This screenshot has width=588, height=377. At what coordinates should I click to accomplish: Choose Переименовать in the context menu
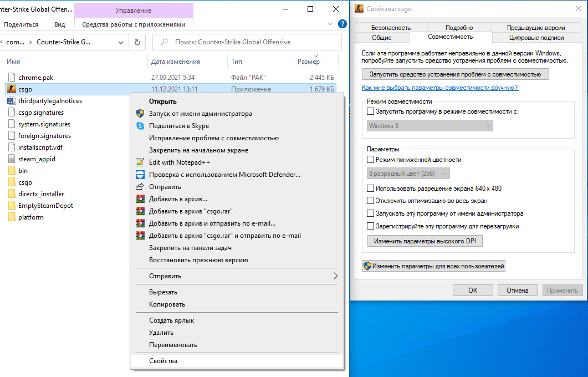[x=237, y=345]
